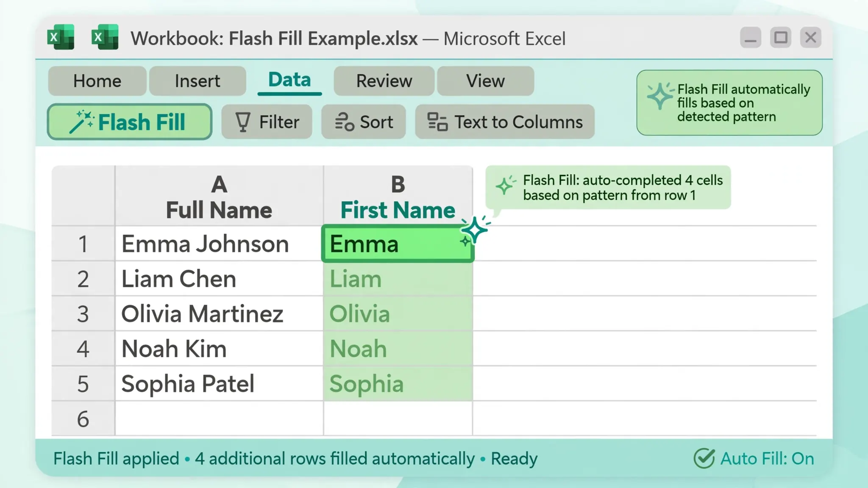Select the flash-filled Noah cell

coord(398,349)
